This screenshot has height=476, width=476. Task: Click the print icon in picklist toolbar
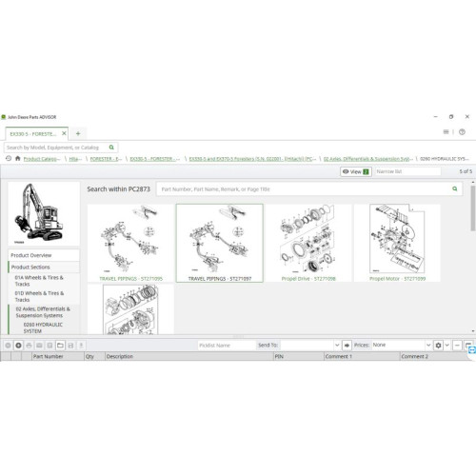tap(29, 346)
